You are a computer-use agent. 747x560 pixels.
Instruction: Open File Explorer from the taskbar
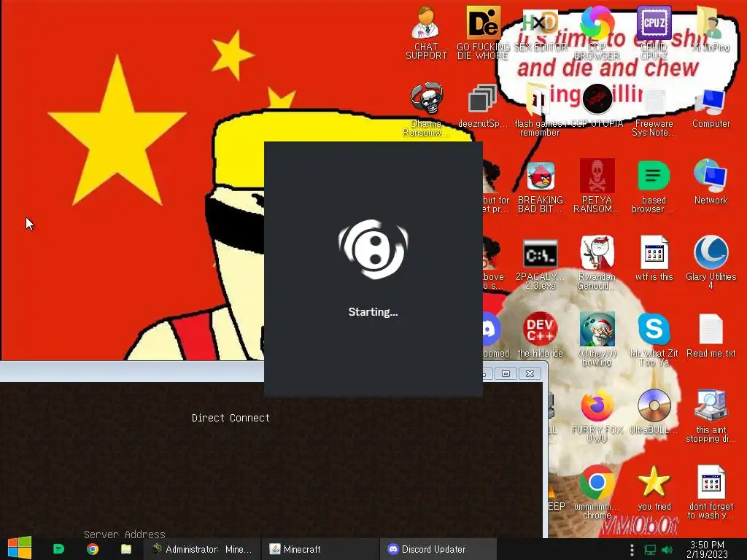pyautogui.click(x=126, y=549)
